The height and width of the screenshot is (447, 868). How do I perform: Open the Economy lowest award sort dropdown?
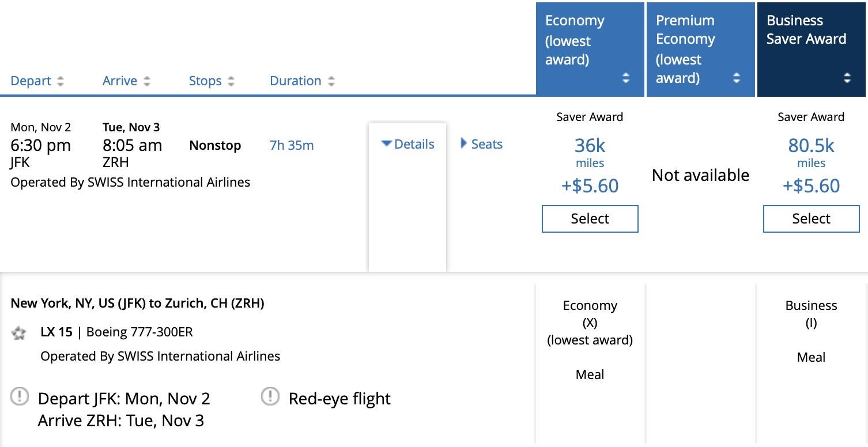tap(626, 78)
